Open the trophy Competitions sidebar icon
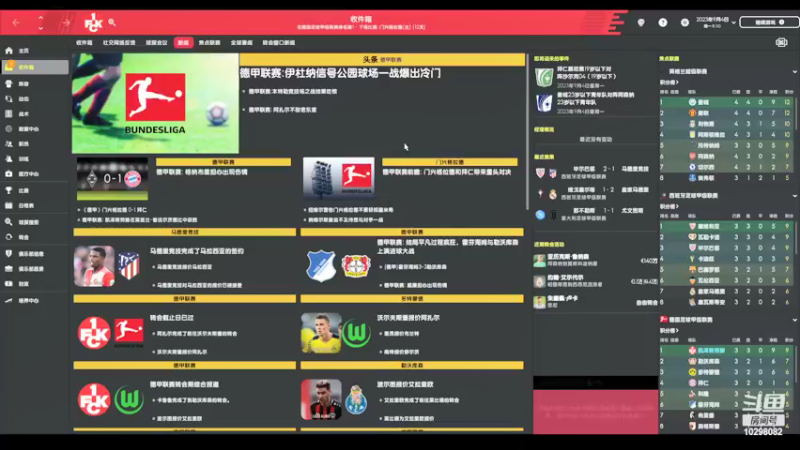This screenshot has width=800, height=450. click(x=9, y=190)
